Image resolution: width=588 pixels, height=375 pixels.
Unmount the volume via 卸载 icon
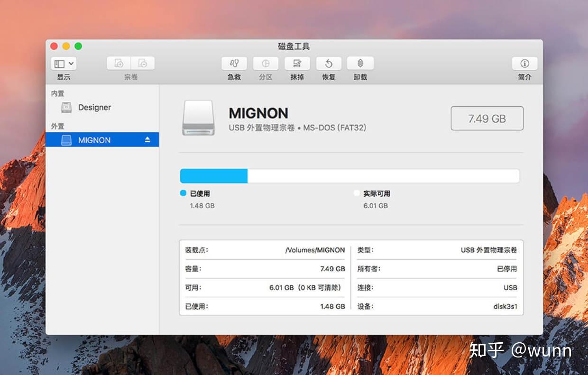[x=360, y=63]
